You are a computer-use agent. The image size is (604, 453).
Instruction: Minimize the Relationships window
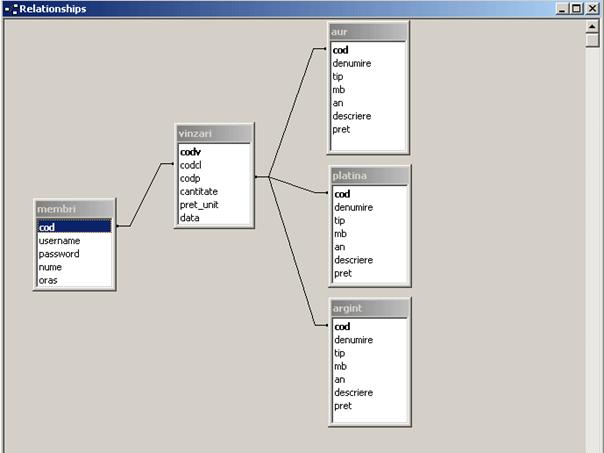click(564, 9)
